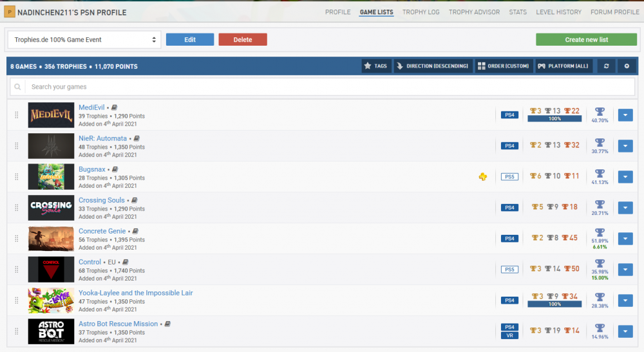Switch to the Trophy Log tab

click(x=421, y=12)
